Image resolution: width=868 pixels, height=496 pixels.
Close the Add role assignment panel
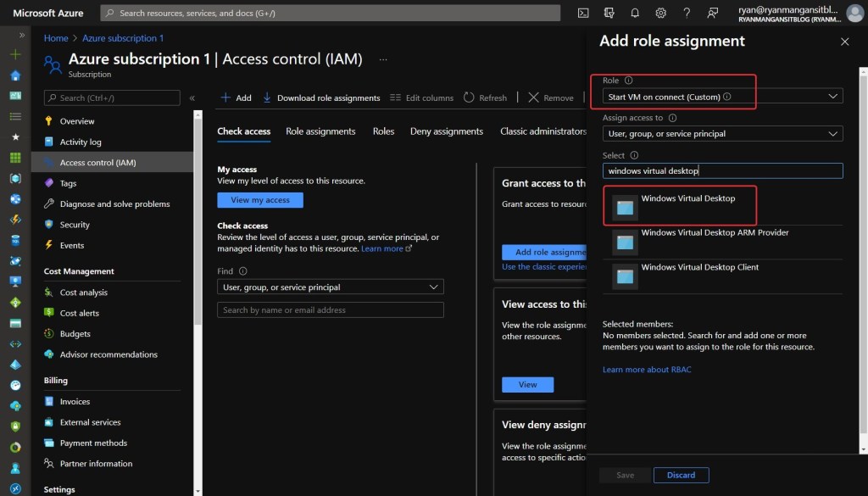845,42
